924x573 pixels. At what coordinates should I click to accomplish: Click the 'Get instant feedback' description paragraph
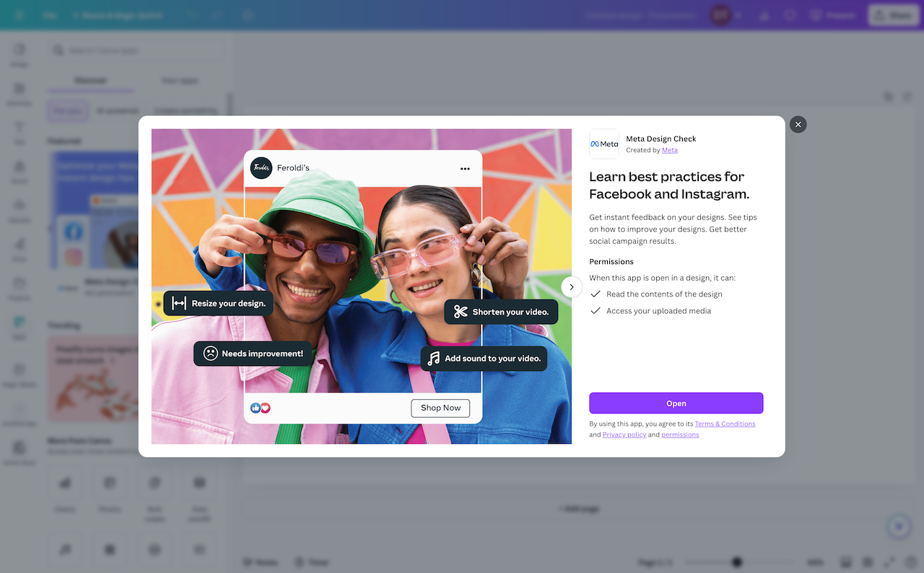pyautogui.click(x=673, y=229)
